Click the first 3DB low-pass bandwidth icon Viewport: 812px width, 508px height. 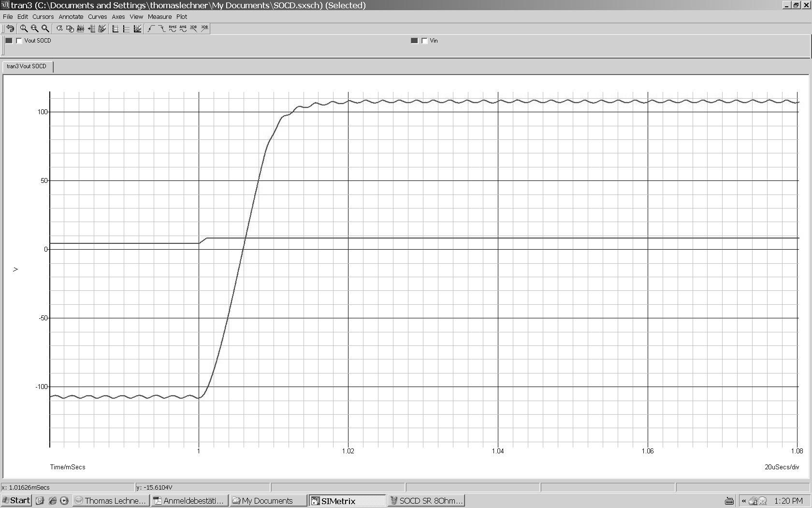pyautogui.click(x=193, y=29)
